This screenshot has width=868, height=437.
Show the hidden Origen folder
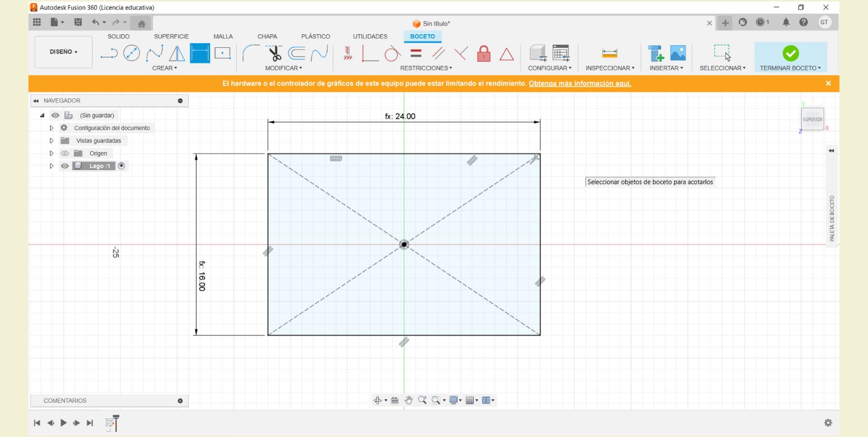click(x=65, y=153)
